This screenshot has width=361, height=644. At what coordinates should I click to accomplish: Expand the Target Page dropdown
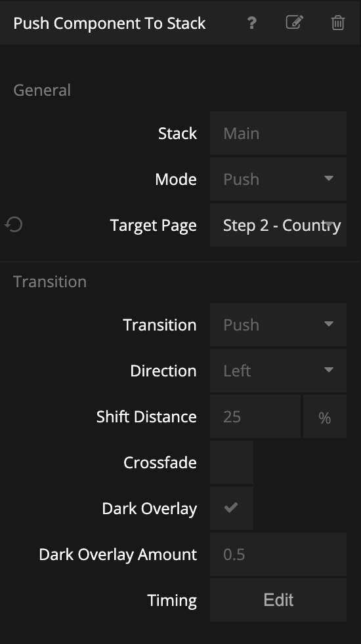coord(278,225)
